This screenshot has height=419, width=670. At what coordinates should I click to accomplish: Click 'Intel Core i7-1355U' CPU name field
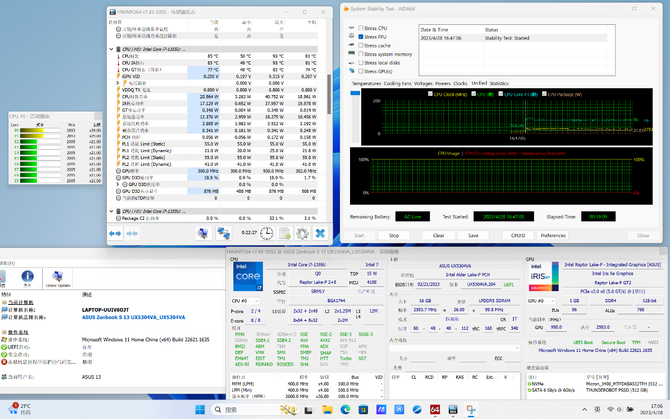pyautogui.click(x=304, y=265)
